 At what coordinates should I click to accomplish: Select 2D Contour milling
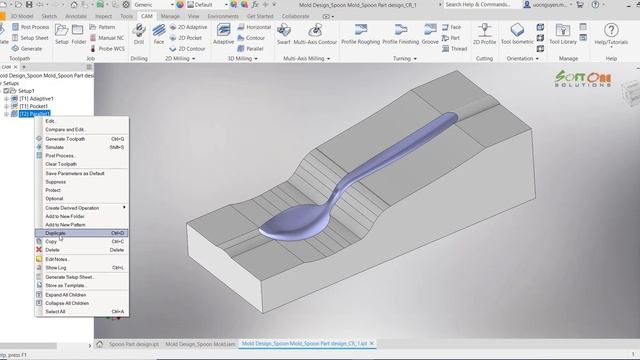pyautogui.click(x=187, y=49)
